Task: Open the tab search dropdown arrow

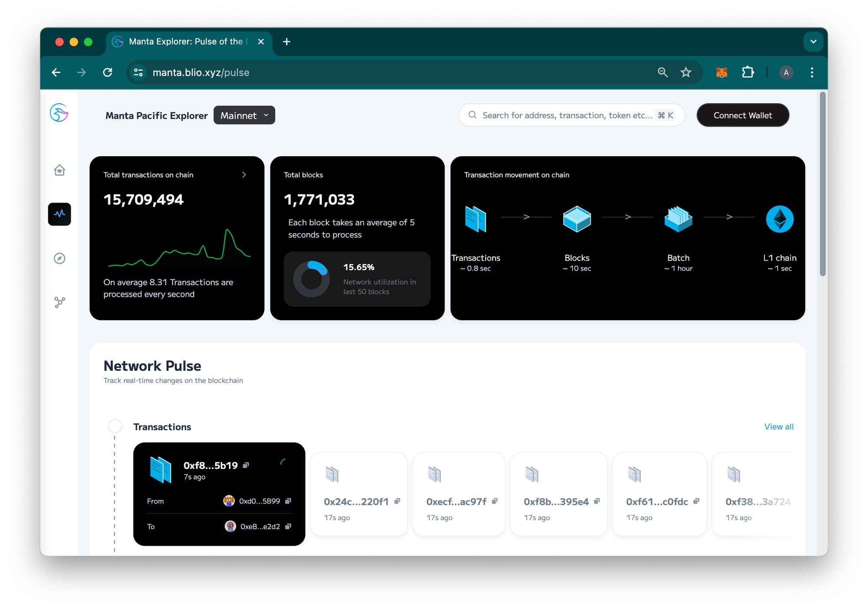Action: (813, 42)
